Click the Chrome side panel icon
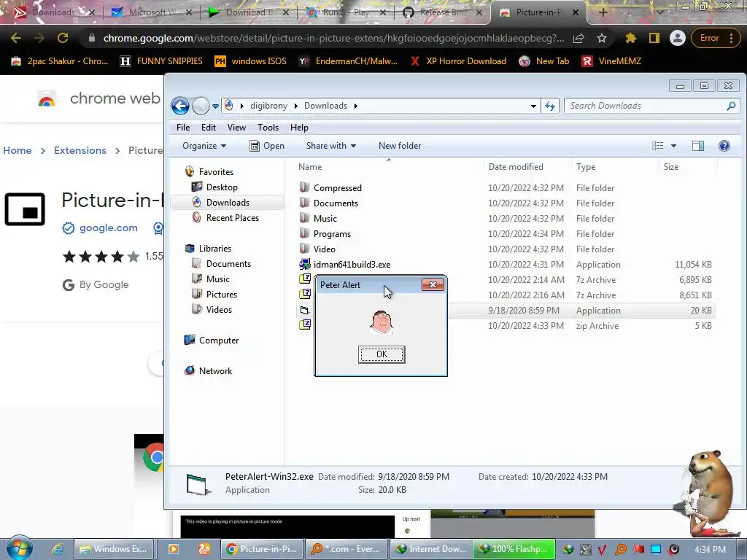This screenshot has width=747, height=560. (654, 38)
